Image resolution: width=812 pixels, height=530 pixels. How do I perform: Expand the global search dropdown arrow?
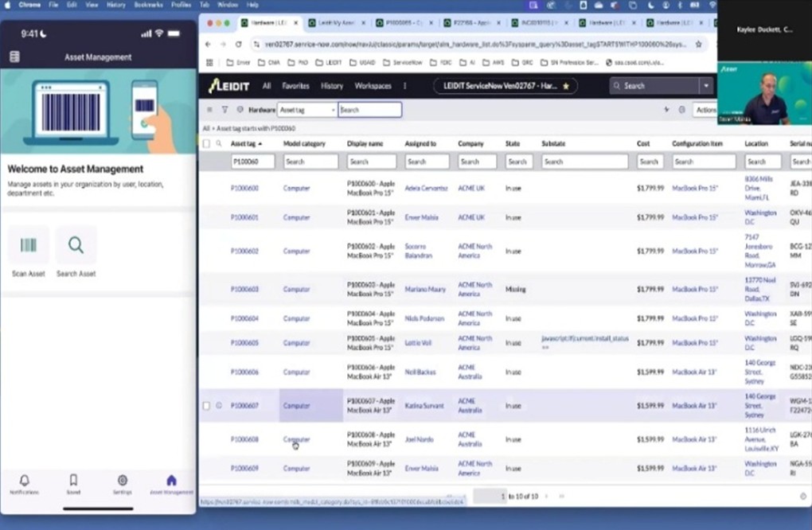pyautogui.click(x=705, y=86)
